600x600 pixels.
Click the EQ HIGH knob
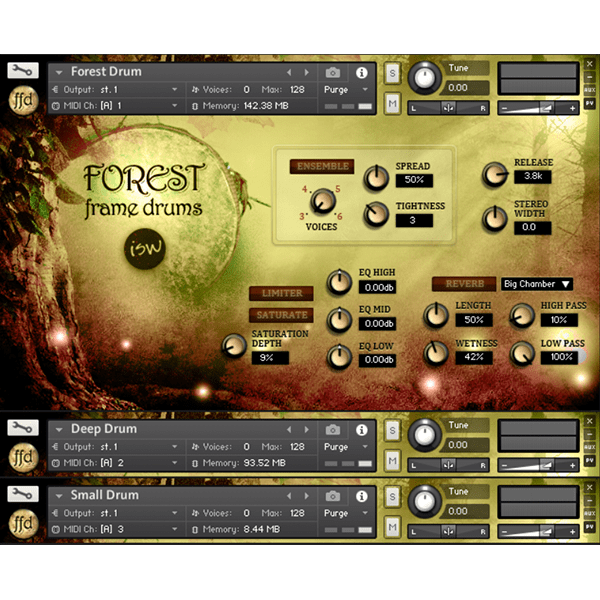pyautogui.click(x=339, y=282)
